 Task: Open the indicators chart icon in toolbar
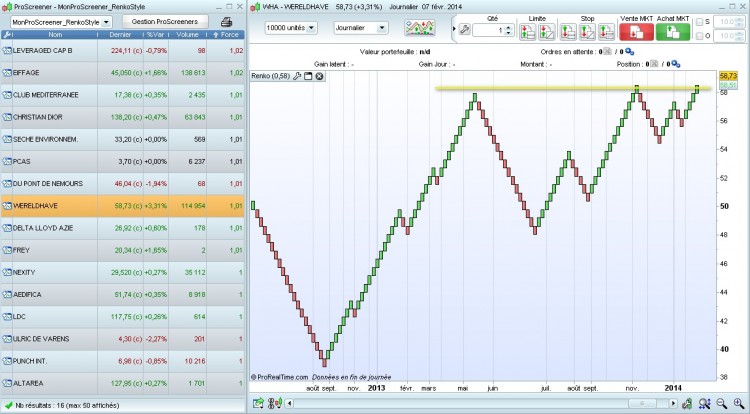click(x=419, y=28)
